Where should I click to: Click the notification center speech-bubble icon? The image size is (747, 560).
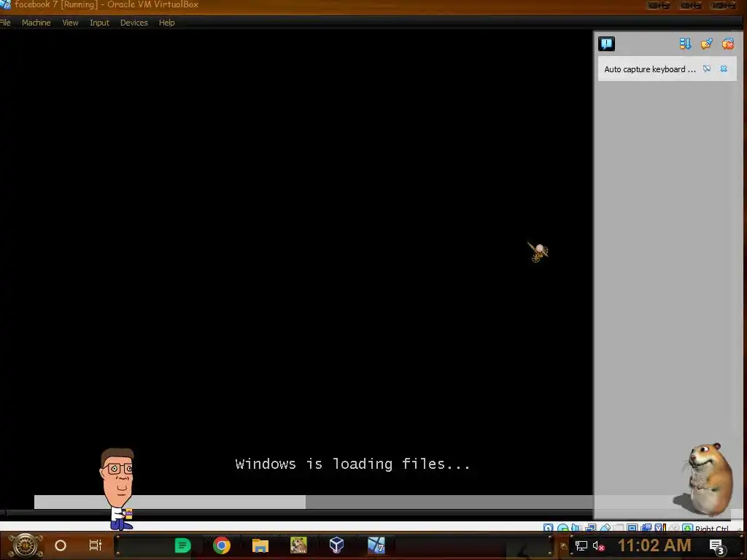[606, 44]
